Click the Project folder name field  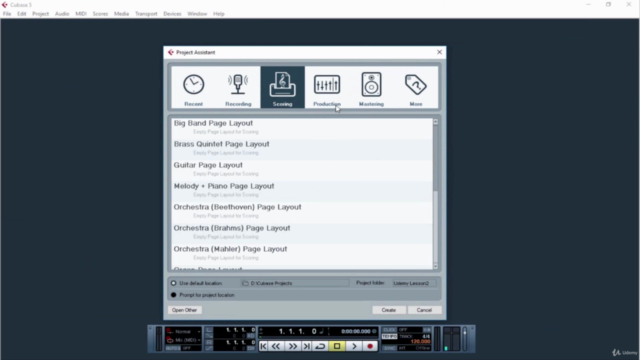pos(414,283)
